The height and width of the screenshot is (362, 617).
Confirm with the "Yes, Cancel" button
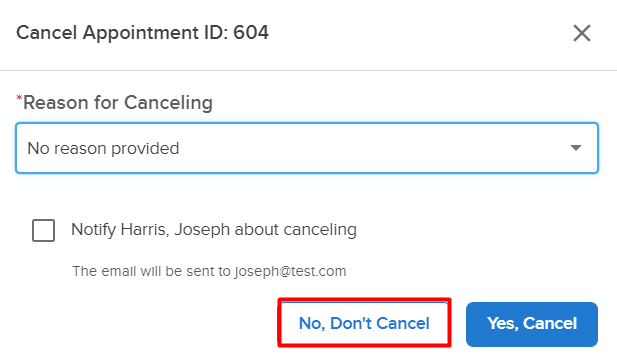point(532,324)
